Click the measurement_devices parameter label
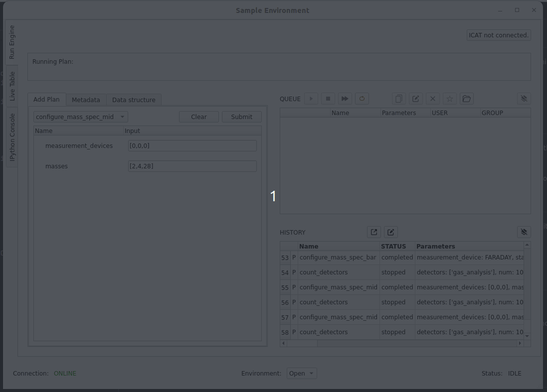Image resolution: width=547 pixels, height=392 pixels. tap(79, 145)
